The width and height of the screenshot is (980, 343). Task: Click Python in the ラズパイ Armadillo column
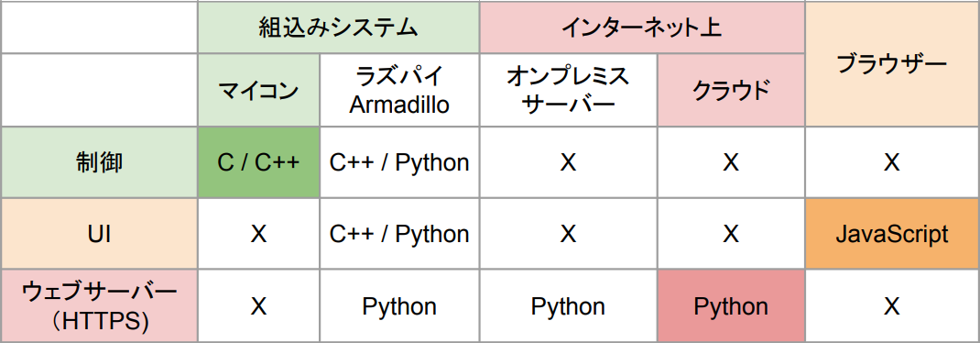click(399, 305)
